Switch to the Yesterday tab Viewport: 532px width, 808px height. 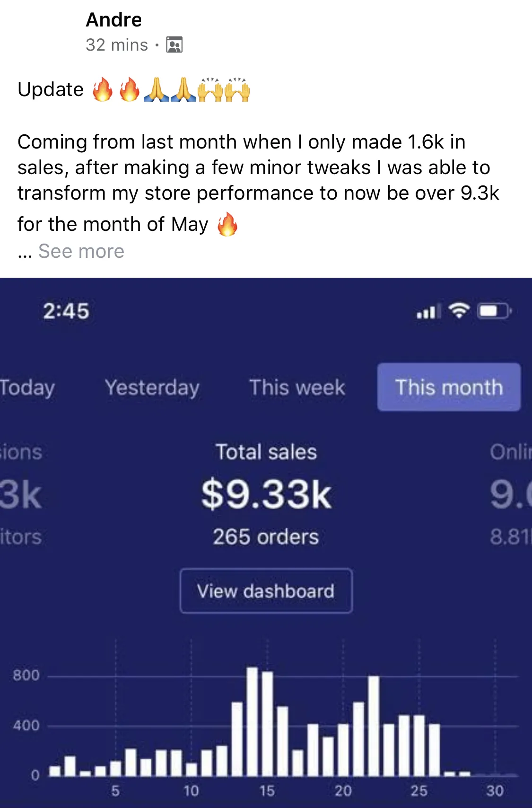pos(152,387)
